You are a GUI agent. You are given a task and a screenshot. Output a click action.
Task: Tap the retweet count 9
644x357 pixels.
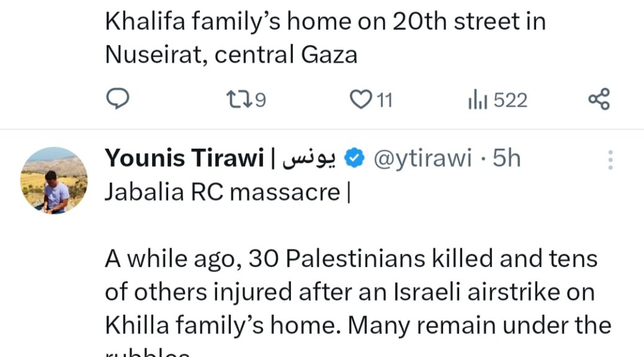pyautogui.click(x=260, y=100)
